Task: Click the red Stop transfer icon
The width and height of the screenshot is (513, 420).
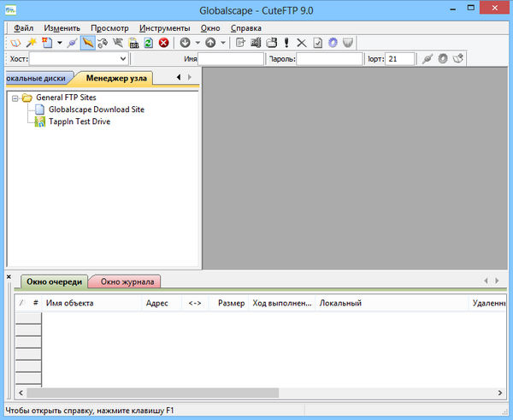Action: (163, 42)
